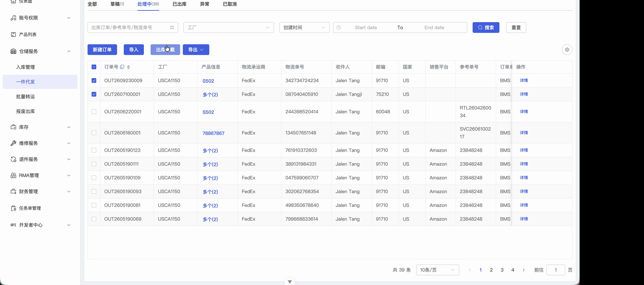
Task: Click the 维修服务 wrench icon
Action: [13, 143]
